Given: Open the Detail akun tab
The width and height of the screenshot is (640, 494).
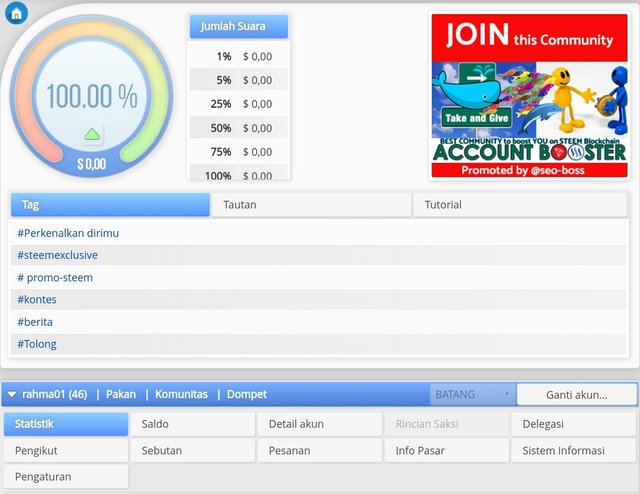Looking at the screenshot, I should pos(320,424).
